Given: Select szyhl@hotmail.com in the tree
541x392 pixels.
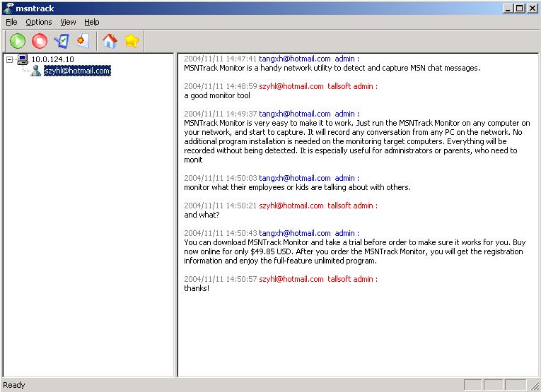Looking at the screenshot, I should [76, 71].
